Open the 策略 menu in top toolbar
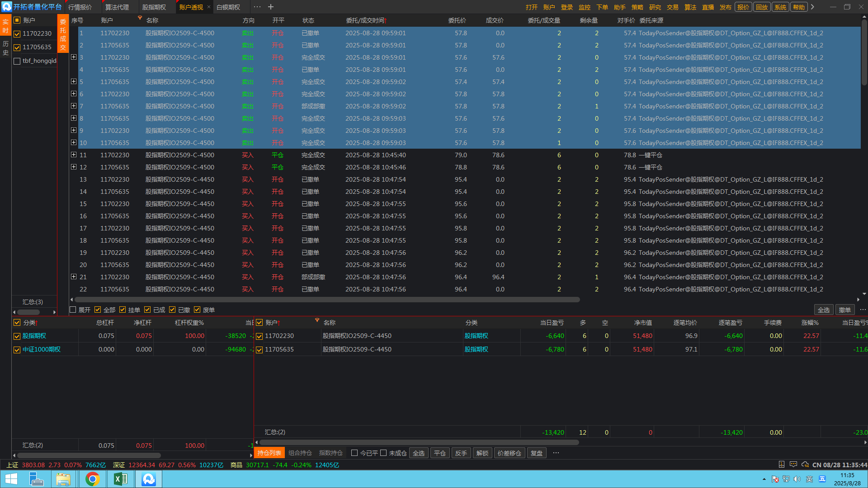Viewport: 868px width, 488px height. click(637, 7)
